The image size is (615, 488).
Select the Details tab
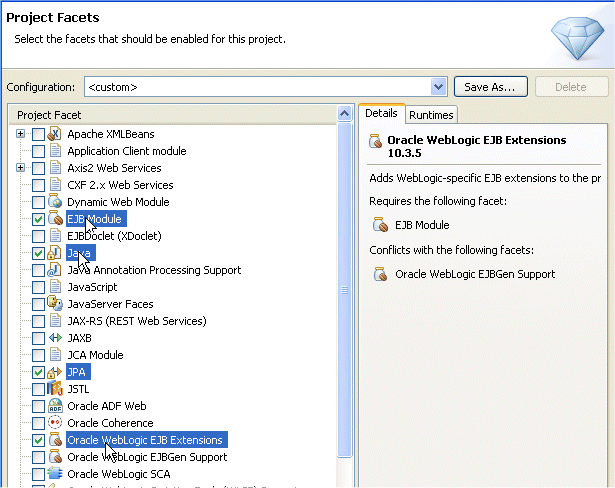tap(381, 114)
